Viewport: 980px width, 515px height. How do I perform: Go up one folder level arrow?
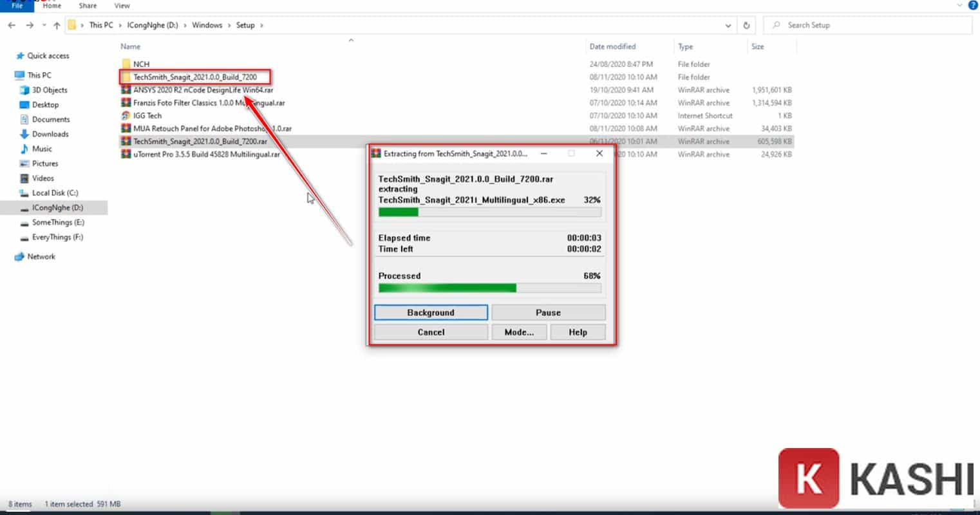click(x=57, y=25)
